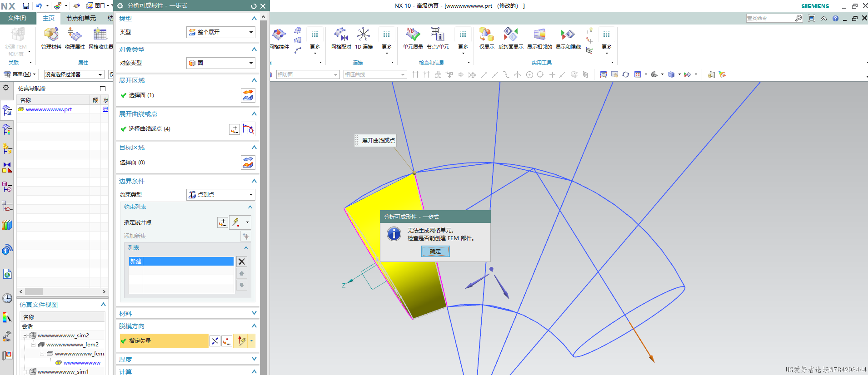Click vector dialog icon beside 指定矢量
Image resolution: width=868 pixels, height=375 pixels.
coord(227,341)
